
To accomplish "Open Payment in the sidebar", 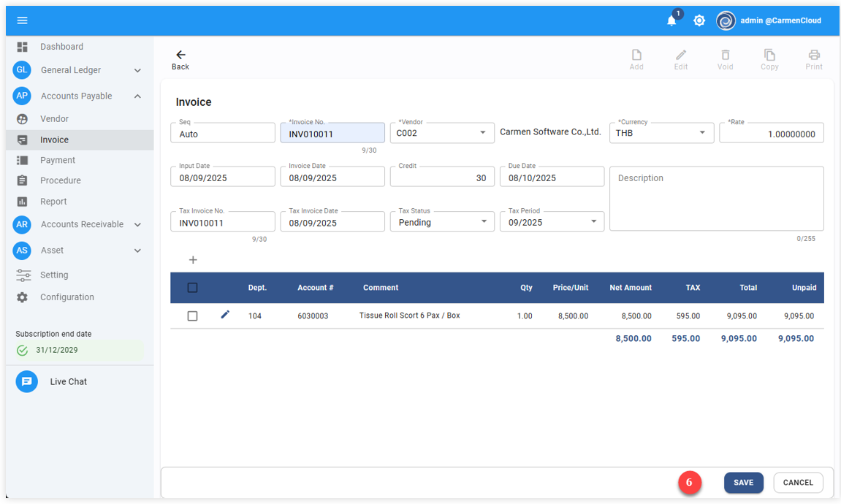I will click(58, 160).
